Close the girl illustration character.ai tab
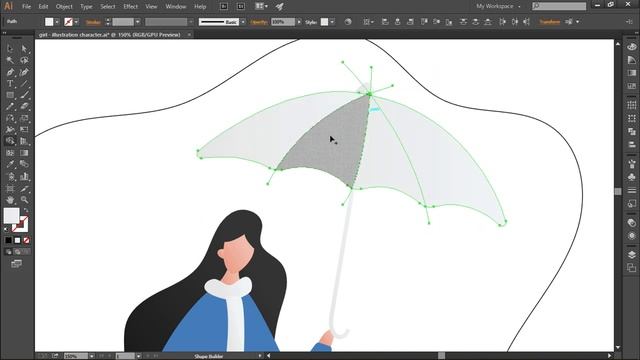The height and width of the screenshot is (360, 640). (189, 35)
